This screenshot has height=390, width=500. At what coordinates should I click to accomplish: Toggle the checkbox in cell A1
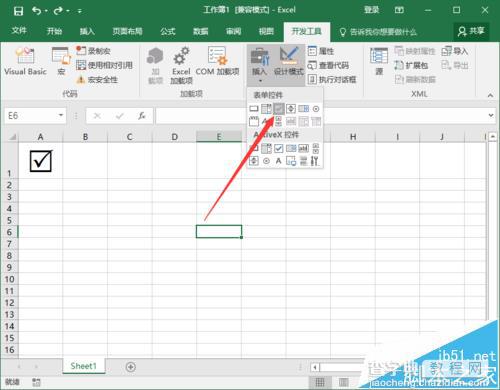tap(41, 161)
